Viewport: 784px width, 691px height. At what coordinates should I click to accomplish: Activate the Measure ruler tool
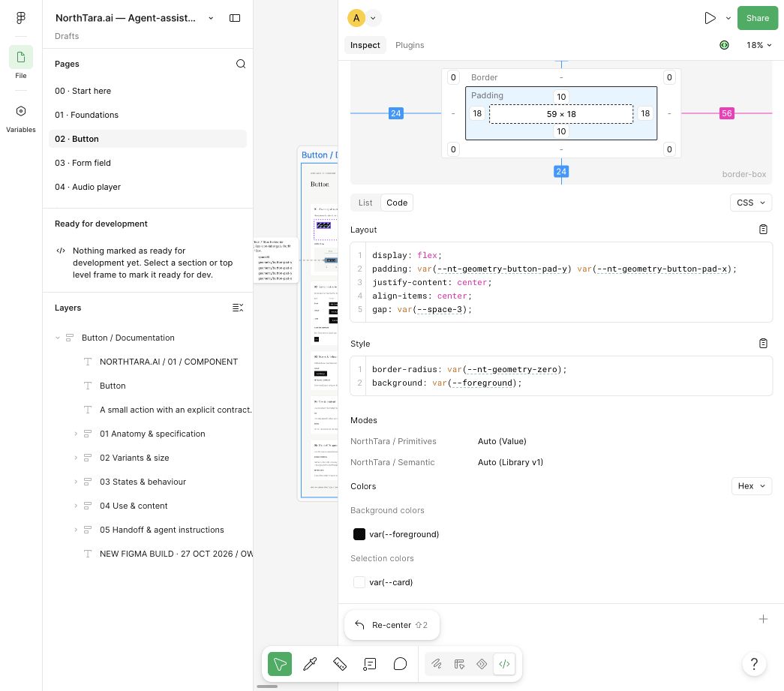click(x=340, y=664)
